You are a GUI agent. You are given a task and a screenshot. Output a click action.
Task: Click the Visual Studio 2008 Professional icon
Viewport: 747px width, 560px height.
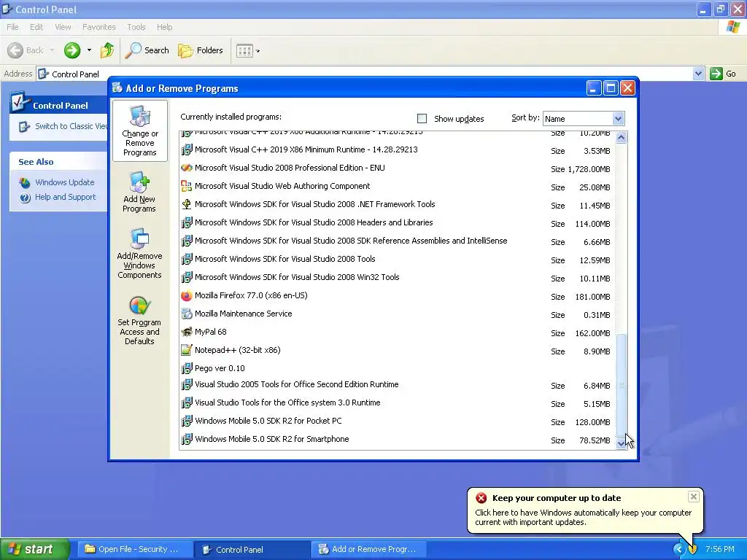187,168
